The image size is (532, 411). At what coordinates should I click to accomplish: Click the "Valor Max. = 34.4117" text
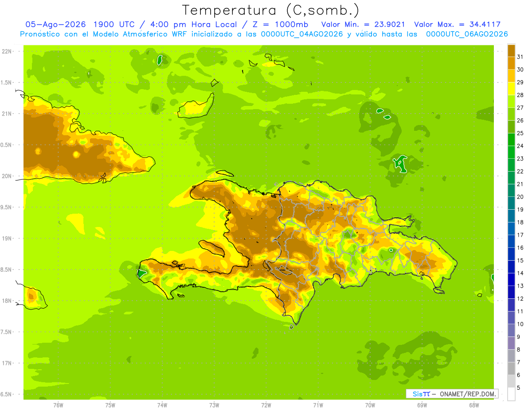(x=458, y=24)
